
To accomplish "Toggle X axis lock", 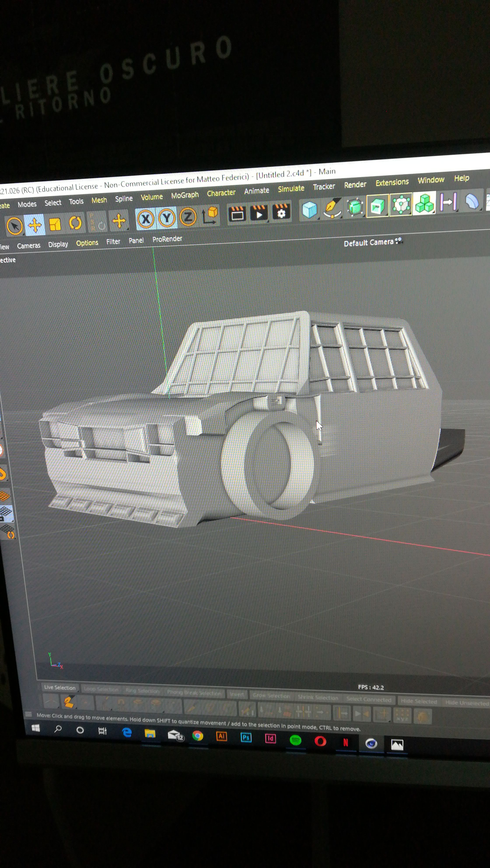I will 145,219.
